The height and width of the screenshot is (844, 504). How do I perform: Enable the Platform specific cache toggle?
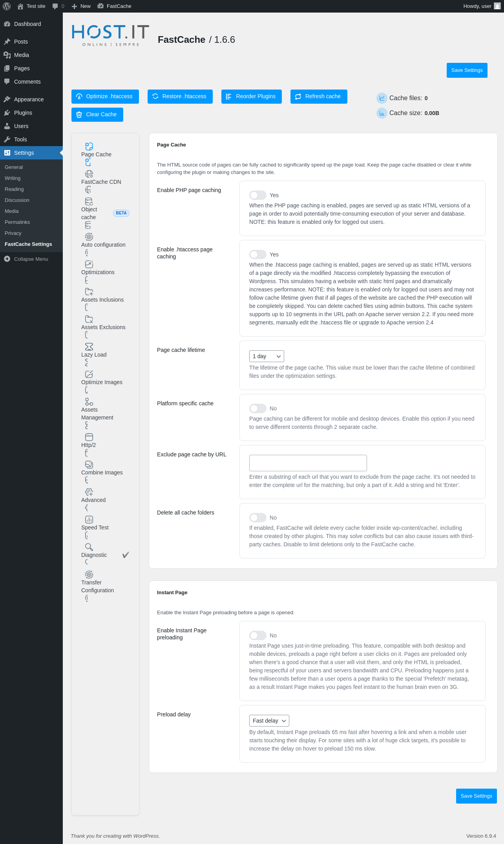point(258,408)
